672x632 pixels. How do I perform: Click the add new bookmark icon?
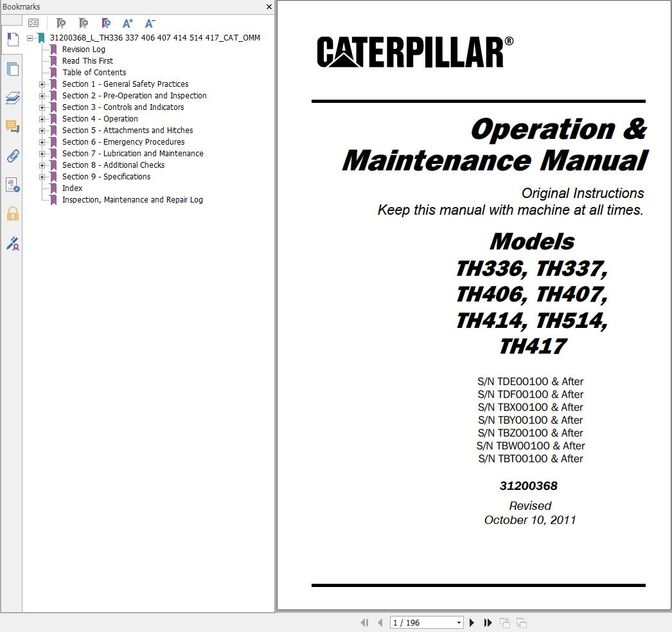point(83,23)
